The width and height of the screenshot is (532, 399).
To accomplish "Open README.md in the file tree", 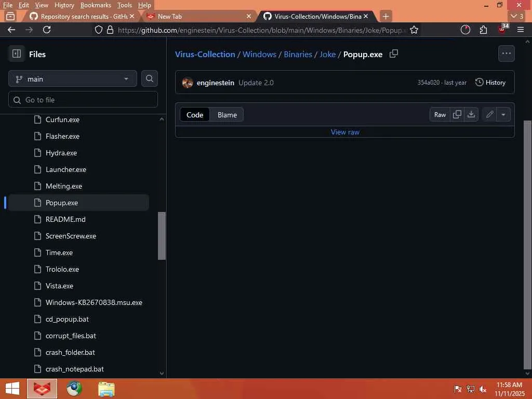I will click(65, 219).
